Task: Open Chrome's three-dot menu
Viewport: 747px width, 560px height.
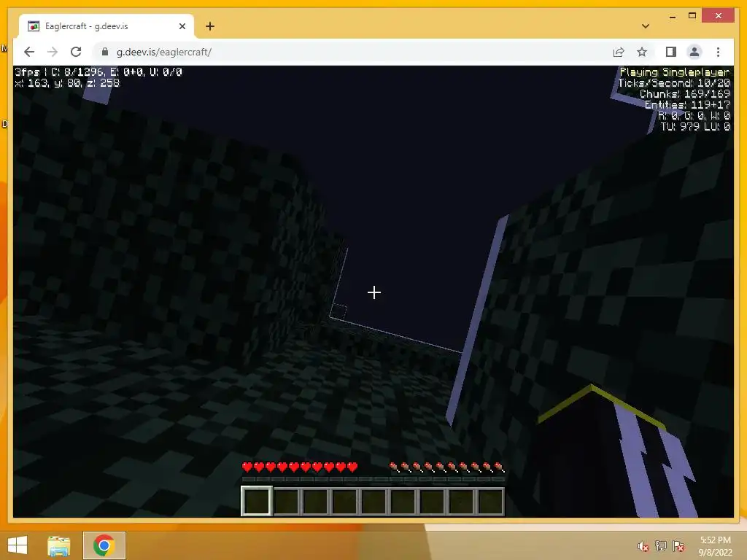Action: tap(718, 52)
